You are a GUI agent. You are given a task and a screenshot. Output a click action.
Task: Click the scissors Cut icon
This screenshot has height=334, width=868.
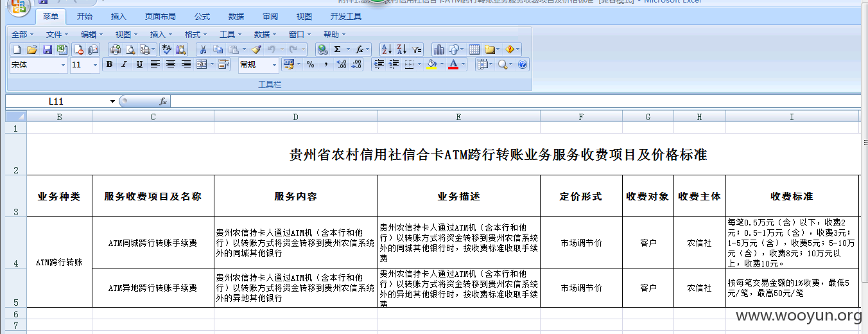(203, 49)
